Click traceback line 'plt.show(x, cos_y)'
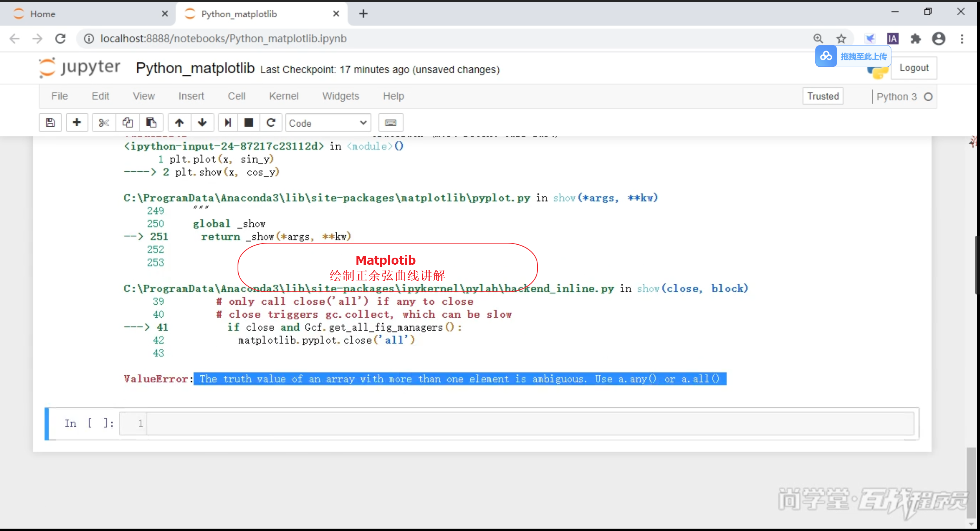 [x=227, y=172]
